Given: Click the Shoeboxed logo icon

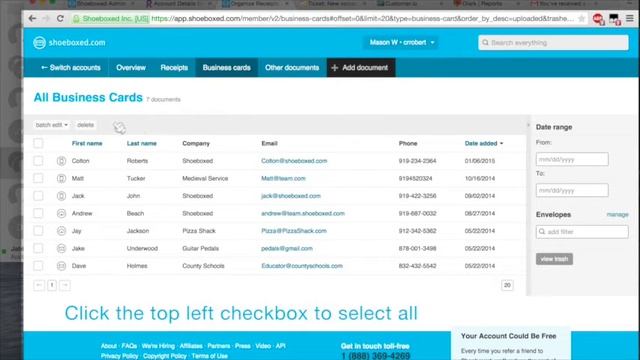Looking at the screenshot, I should point(40,42).
